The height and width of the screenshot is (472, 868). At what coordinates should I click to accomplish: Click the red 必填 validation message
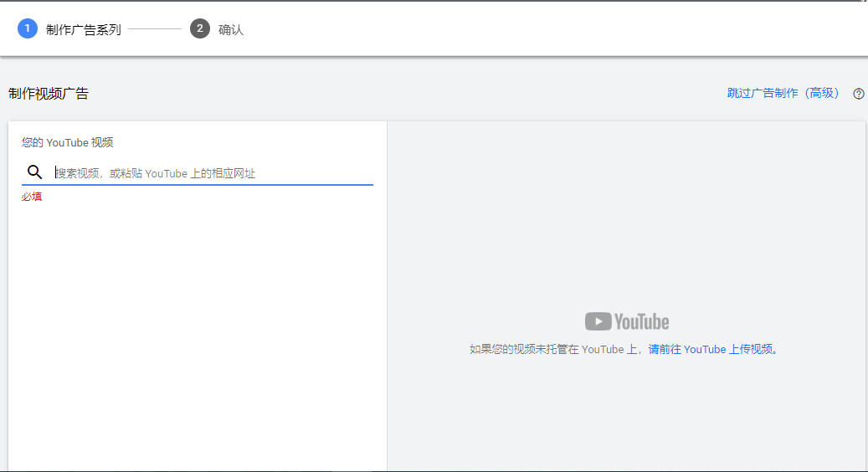32,197
